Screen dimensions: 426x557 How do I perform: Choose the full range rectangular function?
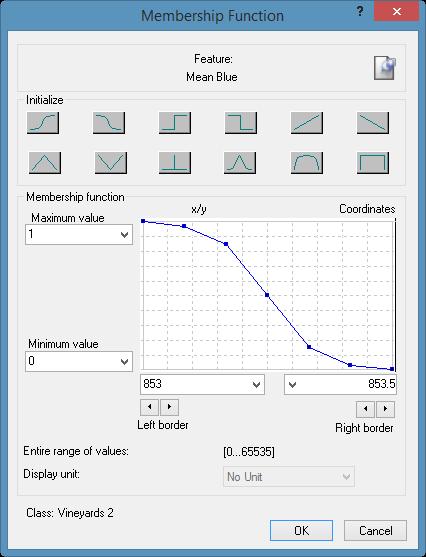[x=373, y=163]
